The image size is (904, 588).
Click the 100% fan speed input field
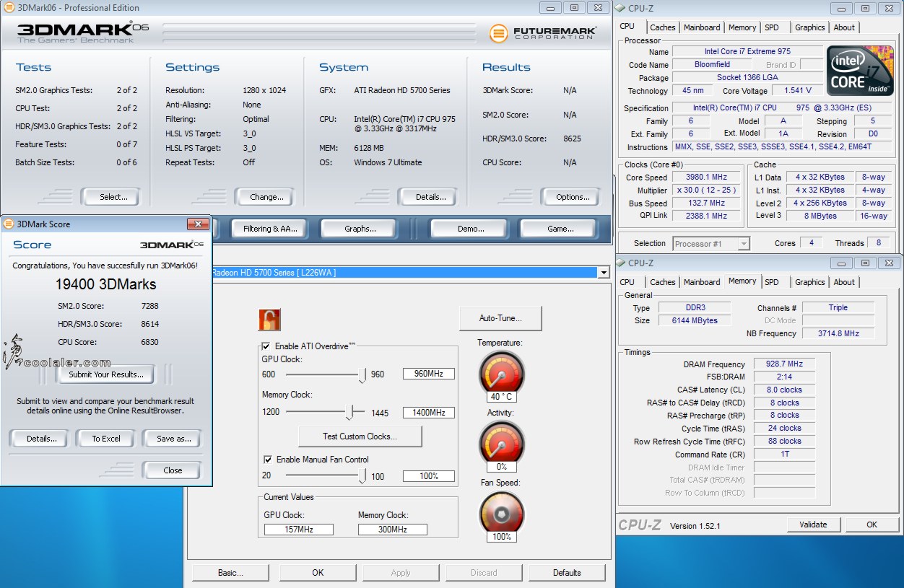click(429, 476)
